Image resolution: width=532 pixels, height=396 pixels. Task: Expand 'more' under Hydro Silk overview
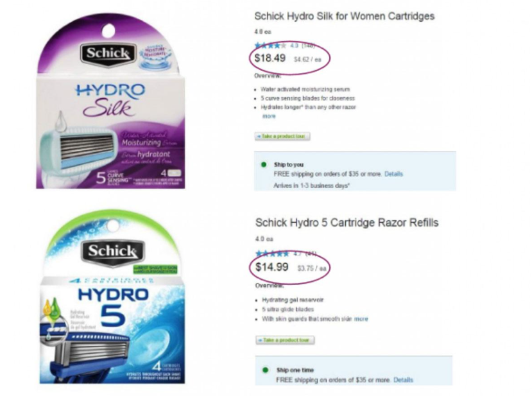(x=269, y=116)
